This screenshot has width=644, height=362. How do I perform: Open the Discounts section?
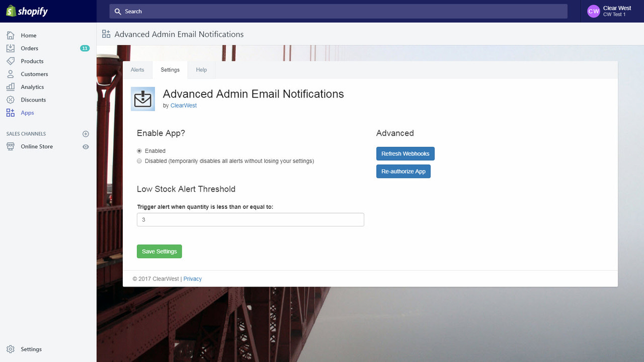(x=33, y=100)
